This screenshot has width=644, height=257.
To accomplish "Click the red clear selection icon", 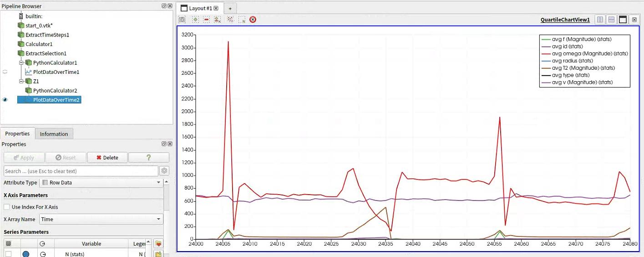I will [253, 20].
